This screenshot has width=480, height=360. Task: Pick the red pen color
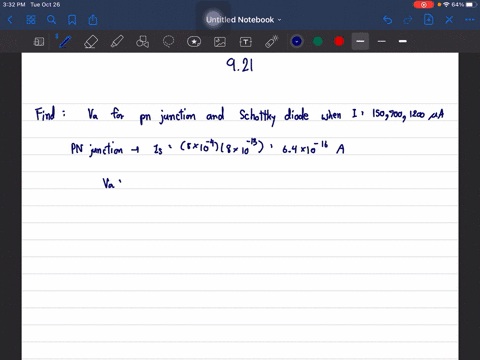[339, 41]
